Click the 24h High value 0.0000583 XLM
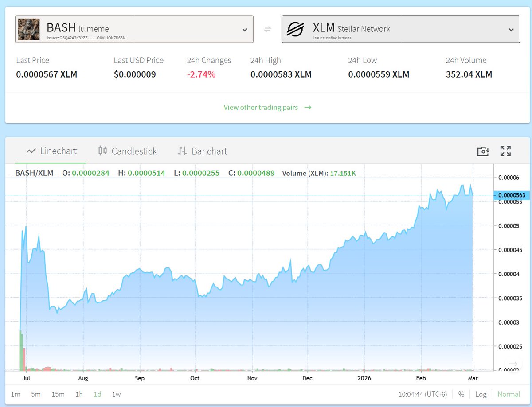532x407 pixels. 281,74
